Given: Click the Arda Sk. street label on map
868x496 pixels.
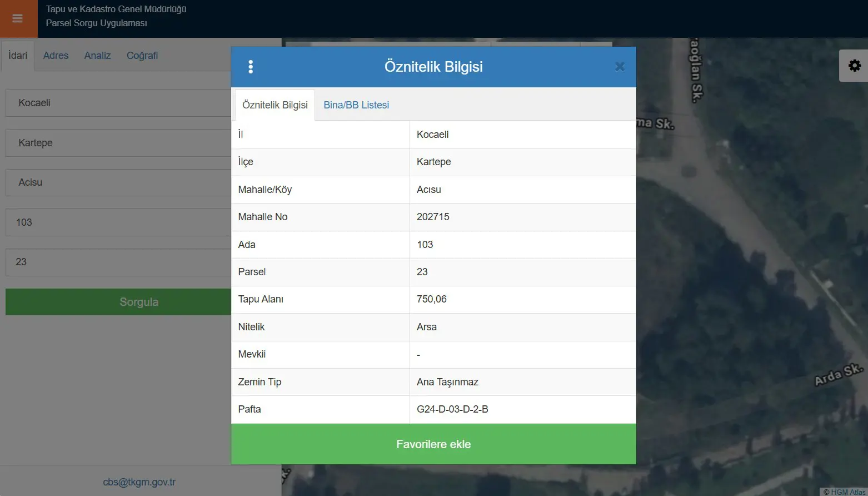Looking at the screenshot, I should pyautogui.click(x=839, y=375).
